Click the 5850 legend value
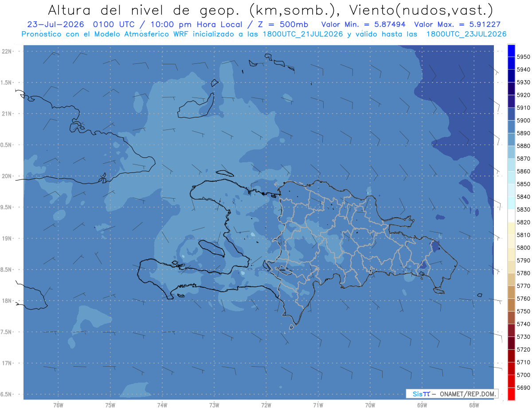Viewport: 532px width, 411px height. pos(524,184)
